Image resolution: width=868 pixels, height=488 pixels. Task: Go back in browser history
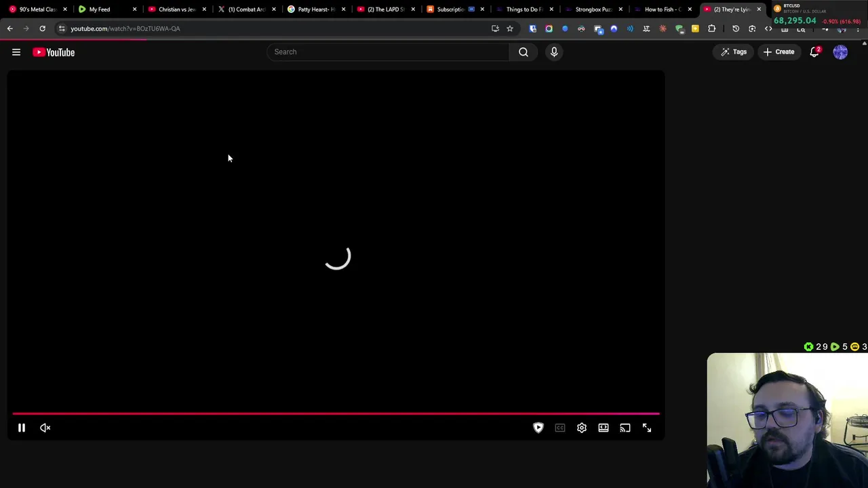click(x=9, y=28)
